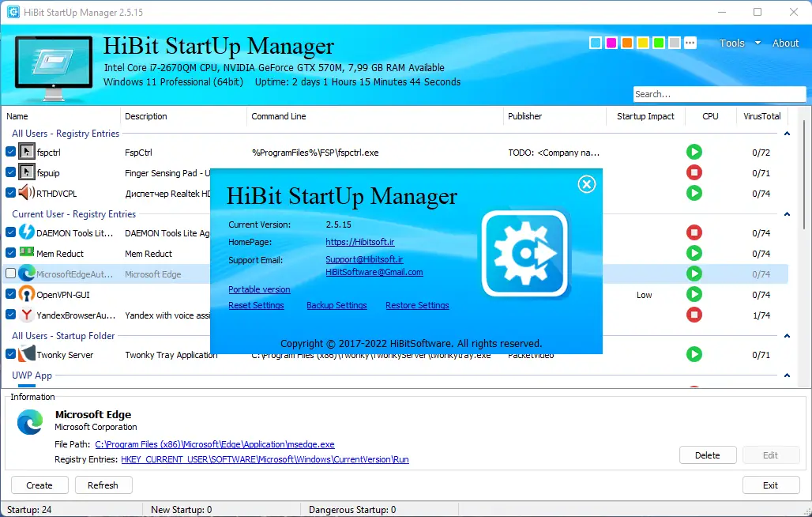The width and height of the screenshot is (812, 517).
Task: Click red stopped status for YandexBrowser
Action: [x=694, y=315]
